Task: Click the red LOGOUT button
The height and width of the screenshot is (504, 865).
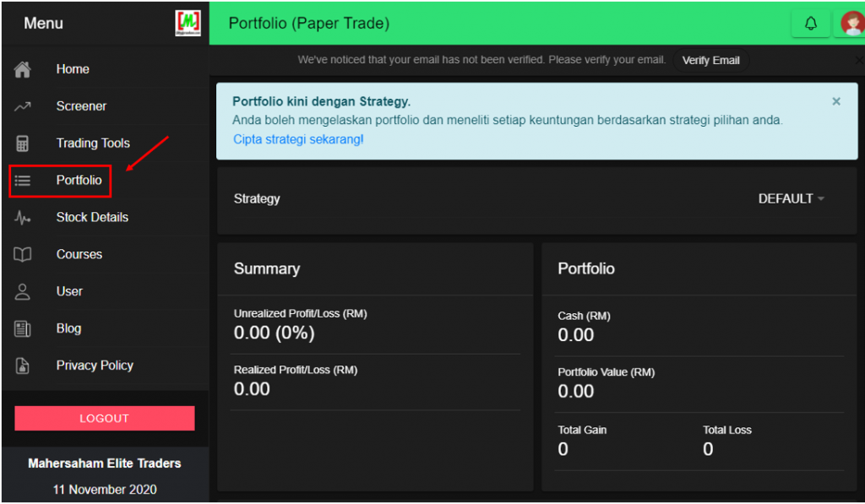Action: click(x=105, y=419)
